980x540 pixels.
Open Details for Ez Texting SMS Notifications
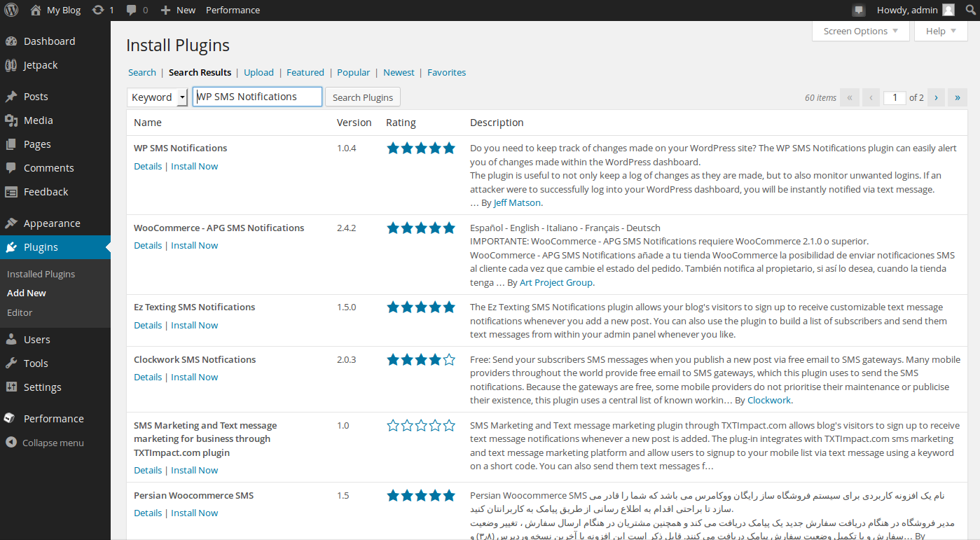(x=148, y=325)
